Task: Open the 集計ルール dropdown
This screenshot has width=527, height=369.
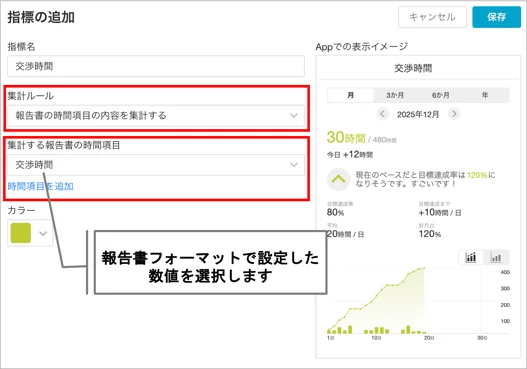Action: 156,116
